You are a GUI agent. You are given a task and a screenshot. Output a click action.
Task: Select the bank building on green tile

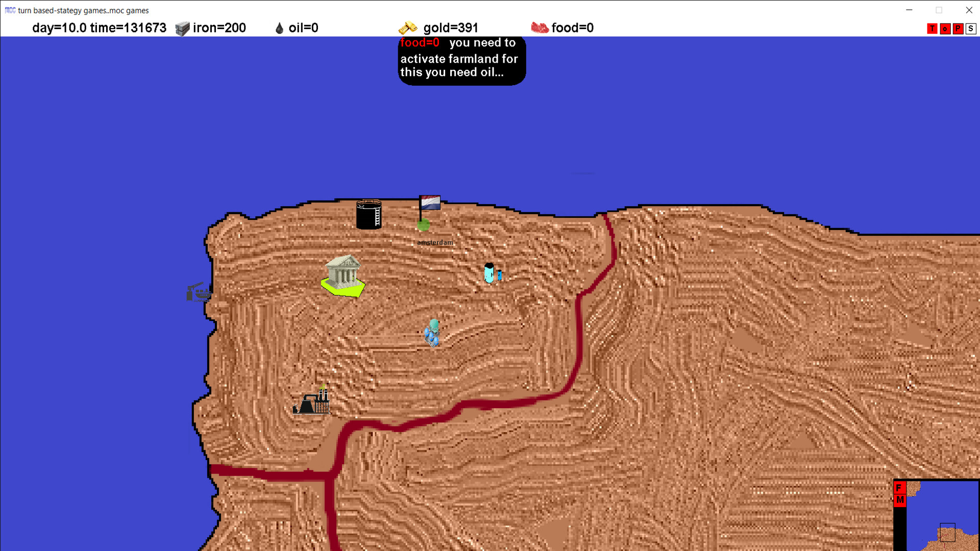pyautogui.click(x=343, y=274)
